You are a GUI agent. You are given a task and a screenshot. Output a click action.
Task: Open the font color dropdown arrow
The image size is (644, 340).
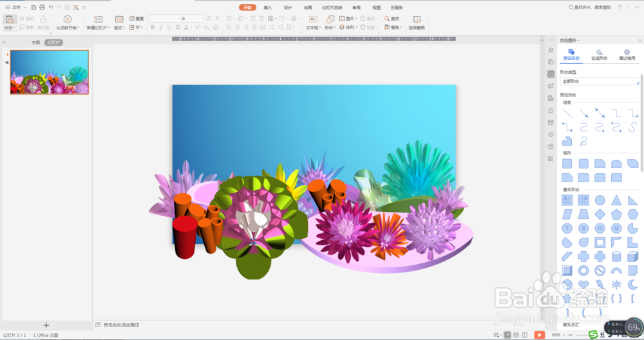pos(191,28)
